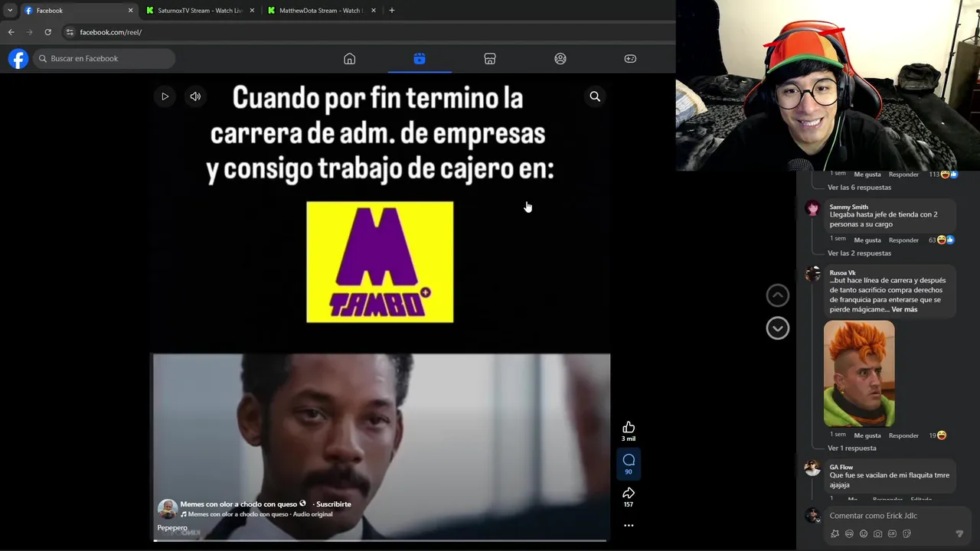
Task: Close the SaturnoxTV Stream tab
Action: coord(252,11)
